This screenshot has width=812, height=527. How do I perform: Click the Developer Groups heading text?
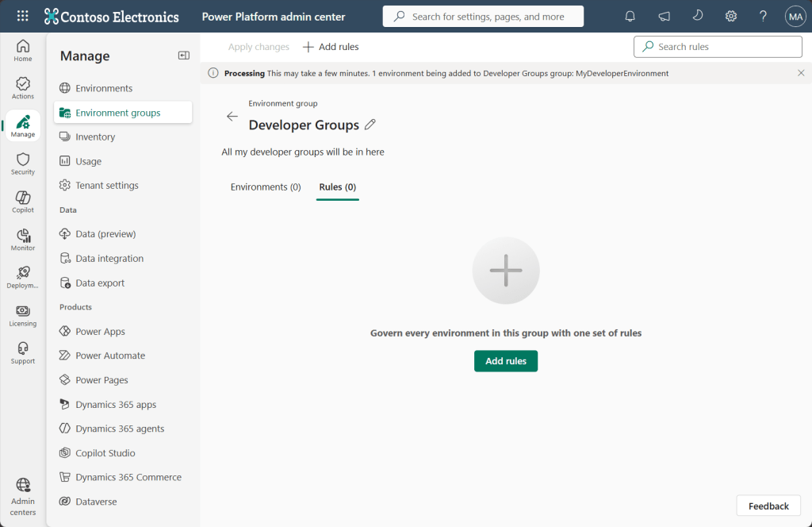point(304,125)
